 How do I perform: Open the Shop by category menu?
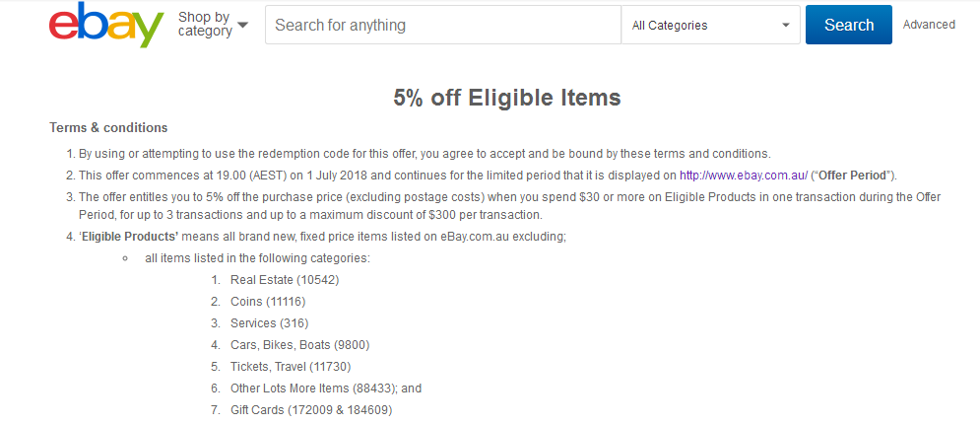point(213,25)
